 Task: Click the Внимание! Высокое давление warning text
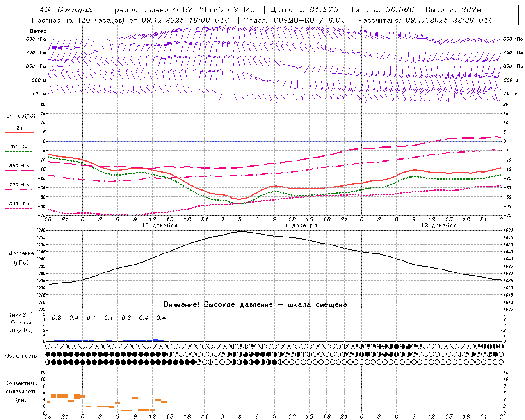coord(256,305)
